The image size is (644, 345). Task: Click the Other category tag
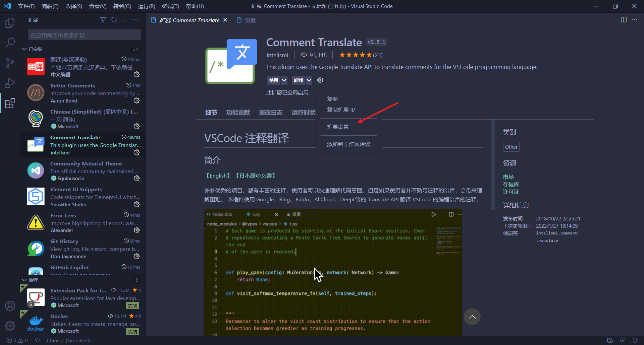click(511, 147)
